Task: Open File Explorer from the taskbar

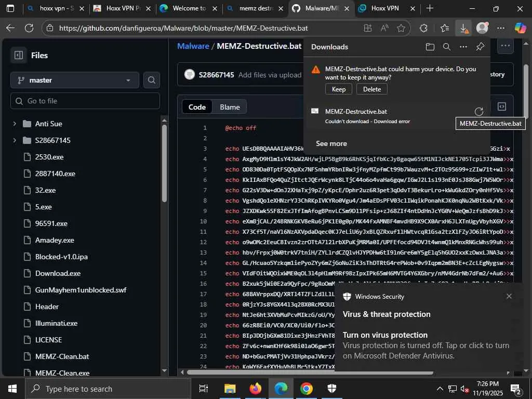Action: (x=230, y=389)
